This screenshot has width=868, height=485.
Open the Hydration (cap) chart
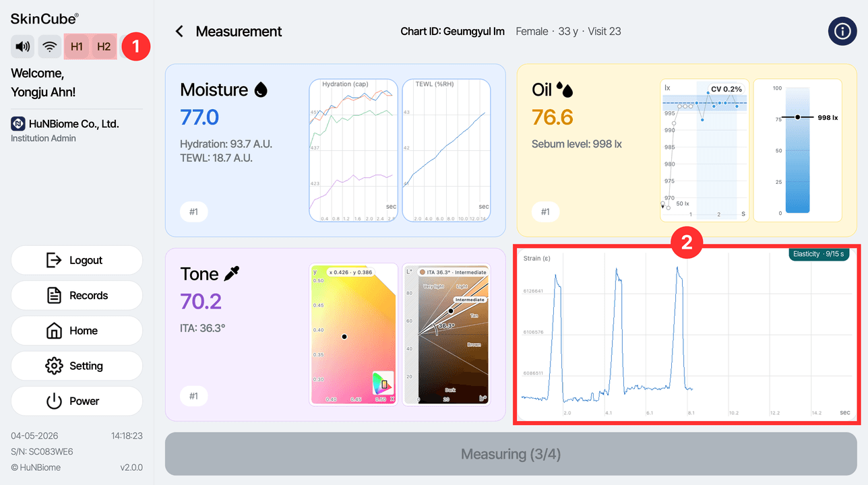pos(354,150)
